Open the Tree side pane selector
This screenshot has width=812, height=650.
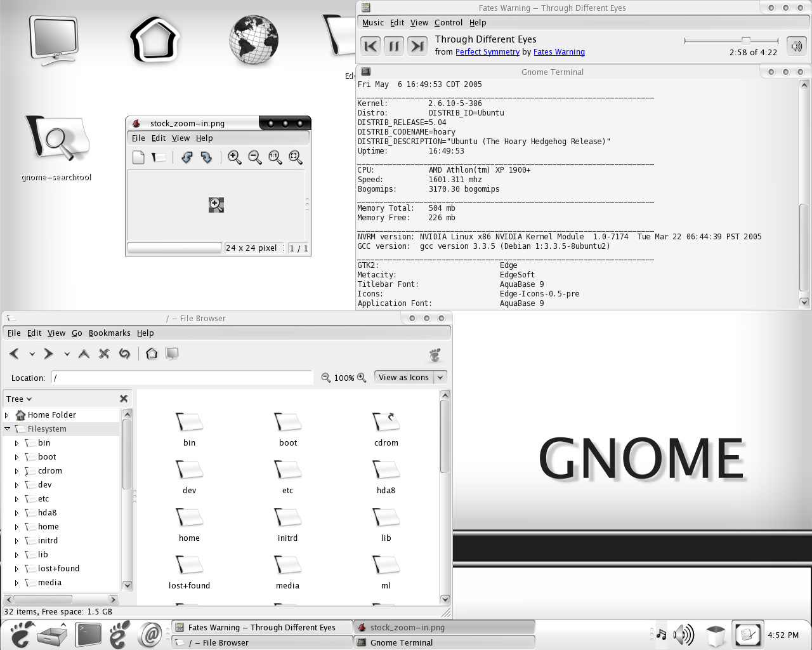tap(19, 399)
